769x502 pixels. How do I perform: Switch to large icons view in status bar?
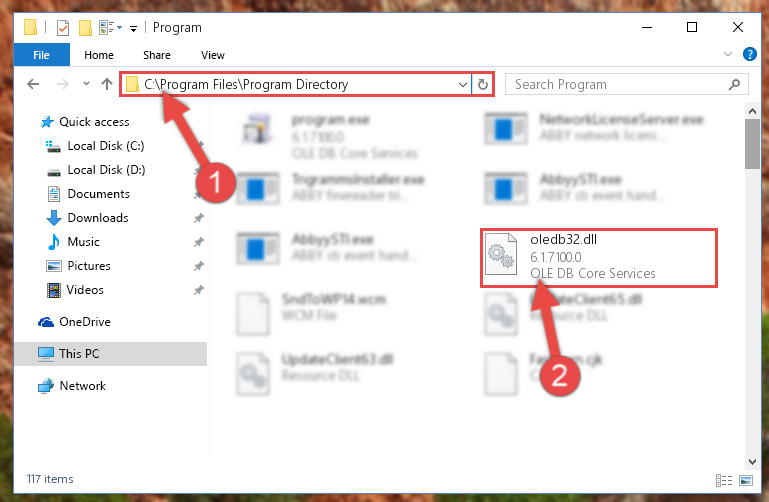point(746,480)
